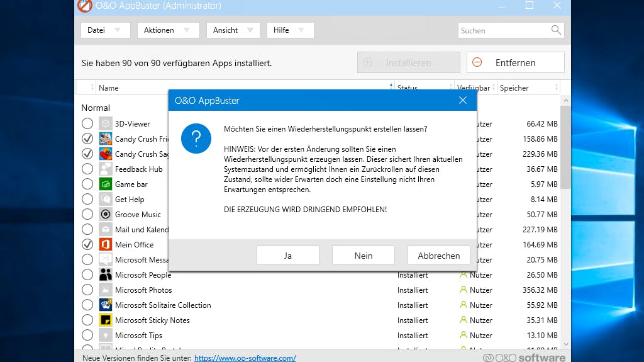Check the Groove Music checkbox
Image resolution: width=644 pixels, height=362 pixels.
click(87, 214)
